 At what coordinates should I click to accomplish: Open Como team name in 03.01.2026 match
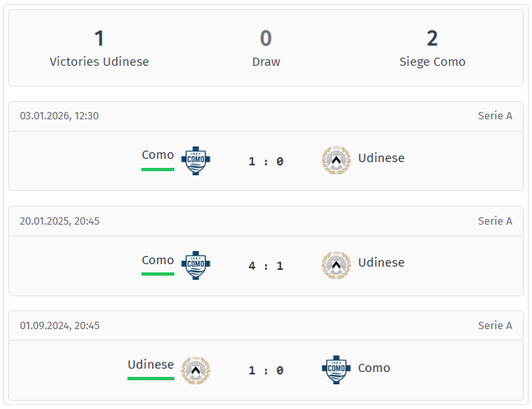pos(158,155)
